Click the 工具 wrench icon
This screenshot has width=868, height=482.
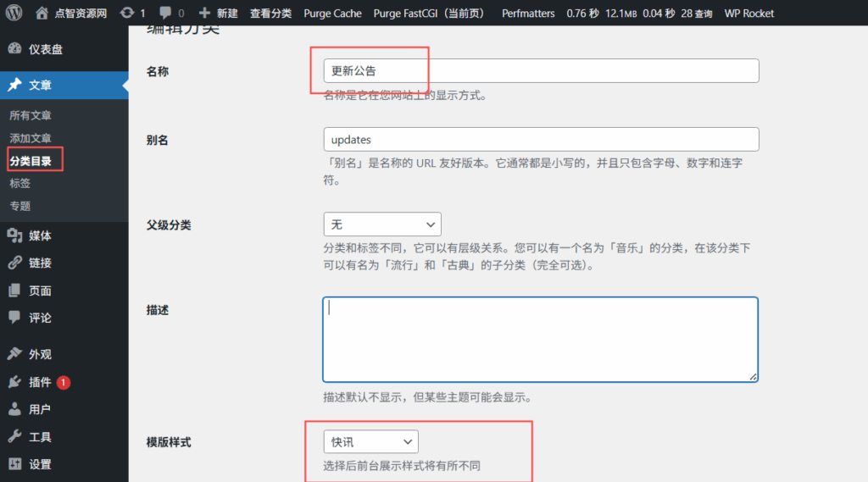pos(14,437)
